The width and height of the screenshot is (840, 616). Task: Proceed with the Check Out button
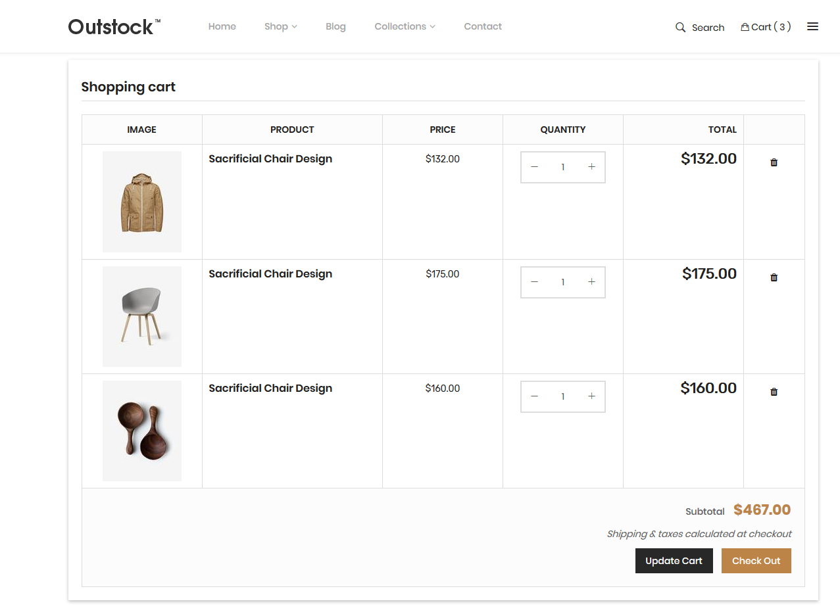click(756, 561)
